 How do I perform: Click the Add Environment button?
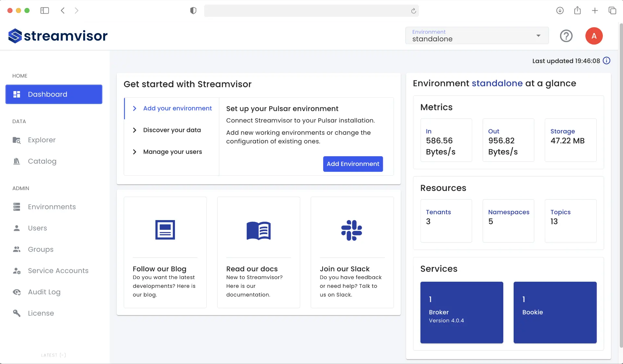point(353,164)
